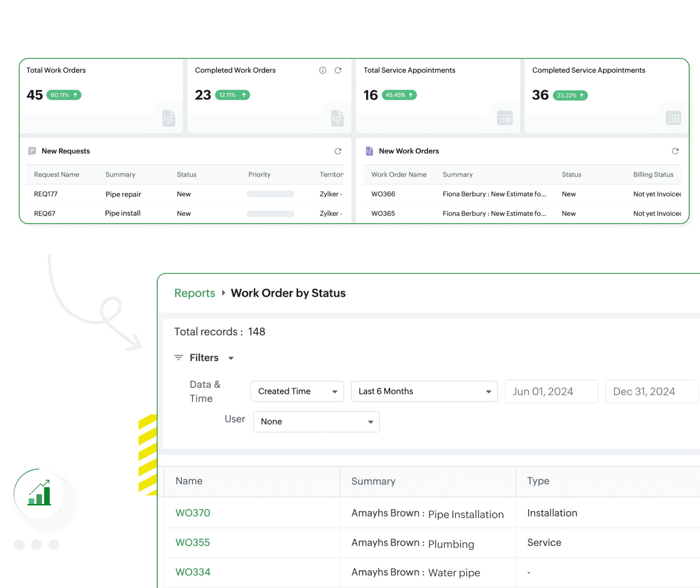
Task: Click the Dec 31, 2024 end date field
Action: tap(652, 392)
